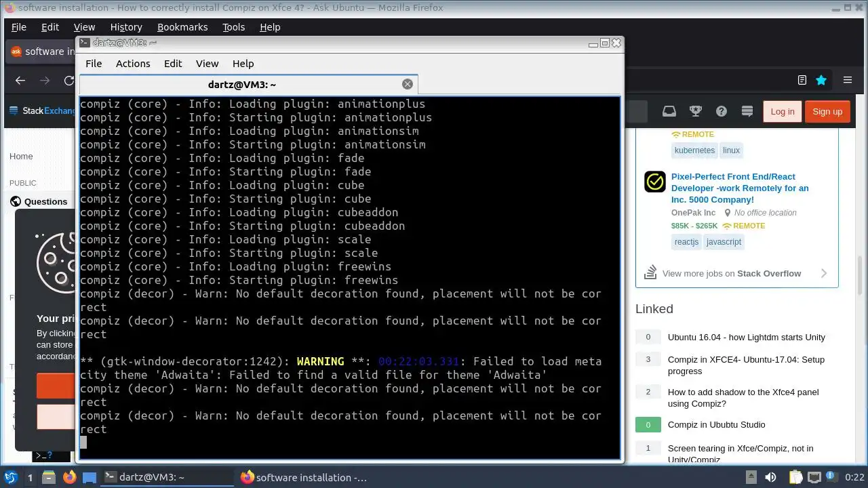Click the chevron beside View more jobs

pyautogui.click(x=824, y=273)
